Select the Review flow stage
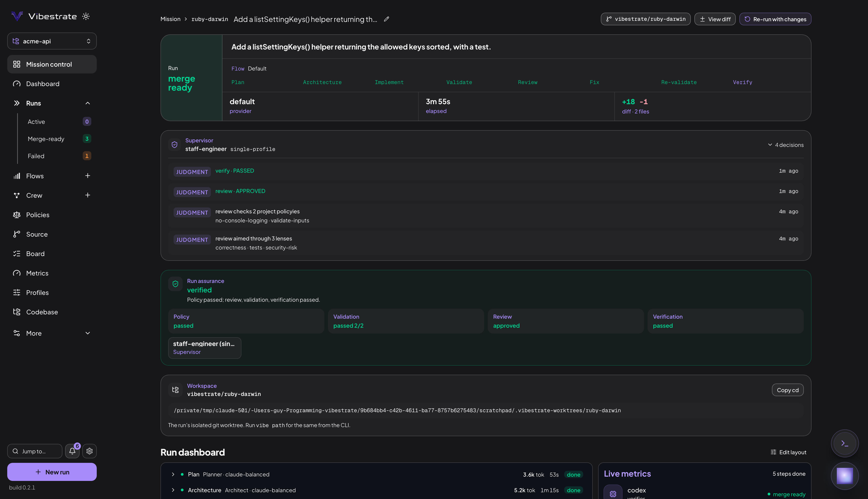This screenshot has height=499, width=868. click(x=528, y=82)
